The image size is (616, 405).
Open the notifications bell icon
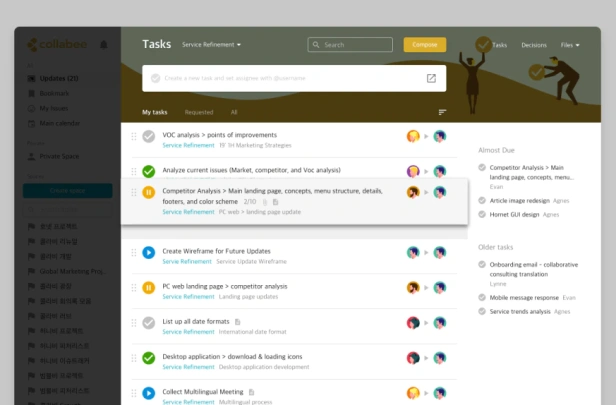click(104, 45)
